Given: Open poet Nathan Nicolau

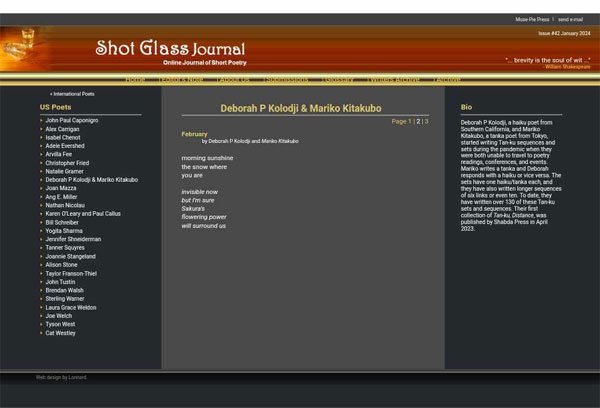Looking at the screenshot, I should [65, 205].
